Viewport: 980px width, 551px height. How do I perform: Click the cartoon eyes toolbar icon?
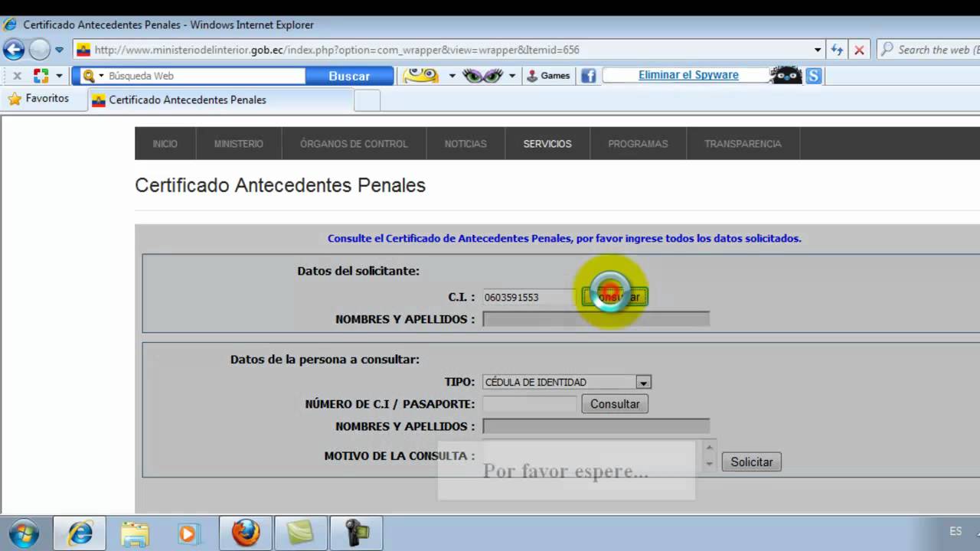click(x=482, y=75)
